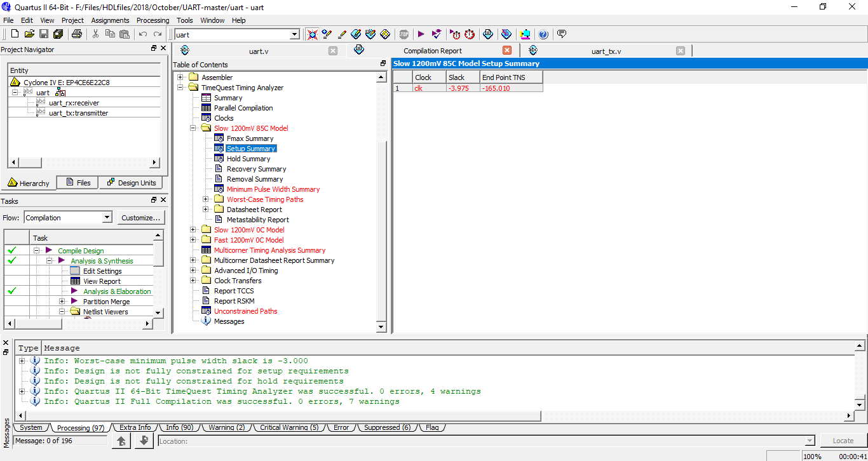Open the File menu
Viewport: 868px width, 461px height.
pos(8,20)
